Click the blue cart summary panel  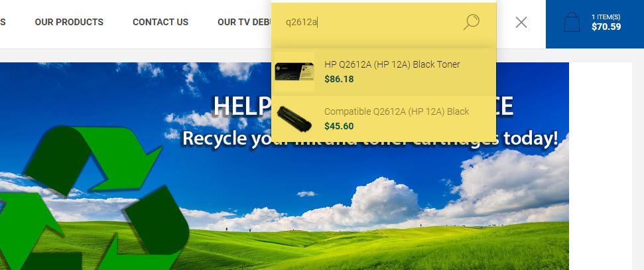[595, 24]
